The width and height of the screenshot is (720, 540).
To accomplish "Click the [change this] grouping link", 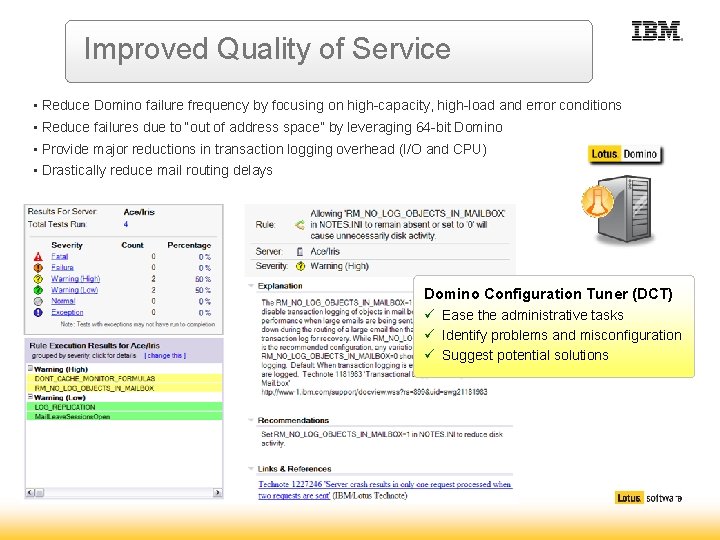I will 165,355.
